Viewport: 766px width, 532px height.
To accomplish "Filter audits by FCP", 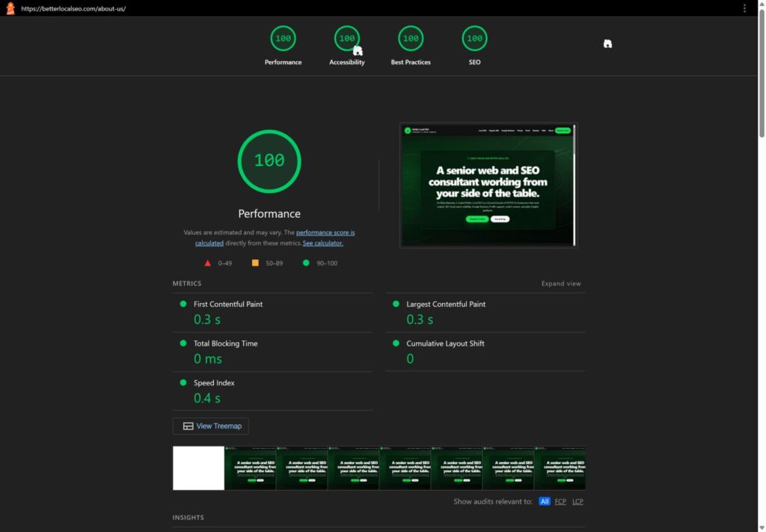I will 560,501.
